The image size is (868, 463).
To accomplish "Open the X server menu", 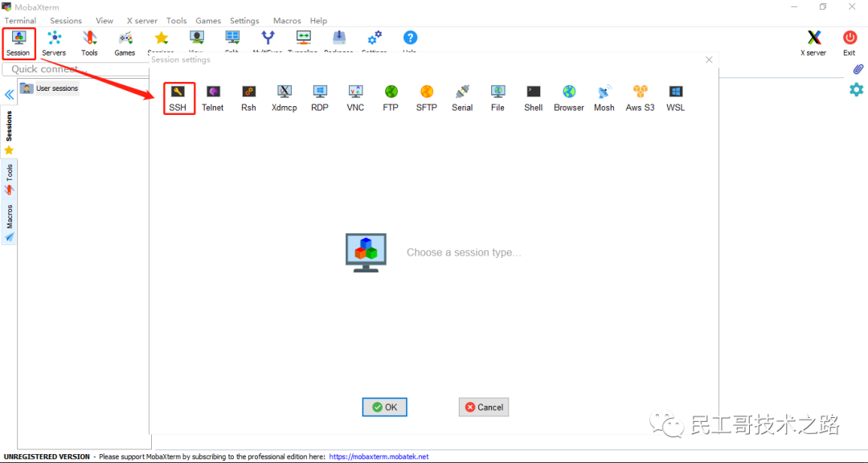I will point(142,20).
